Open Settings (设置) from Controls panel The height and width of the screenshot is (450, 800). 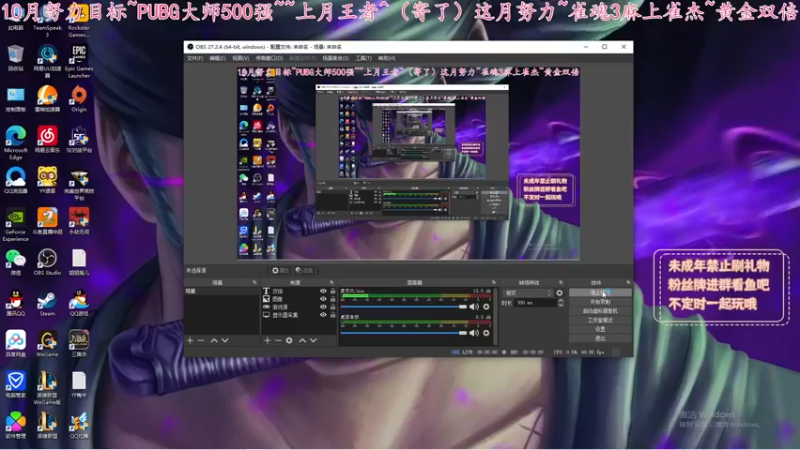tap(600, 330)
